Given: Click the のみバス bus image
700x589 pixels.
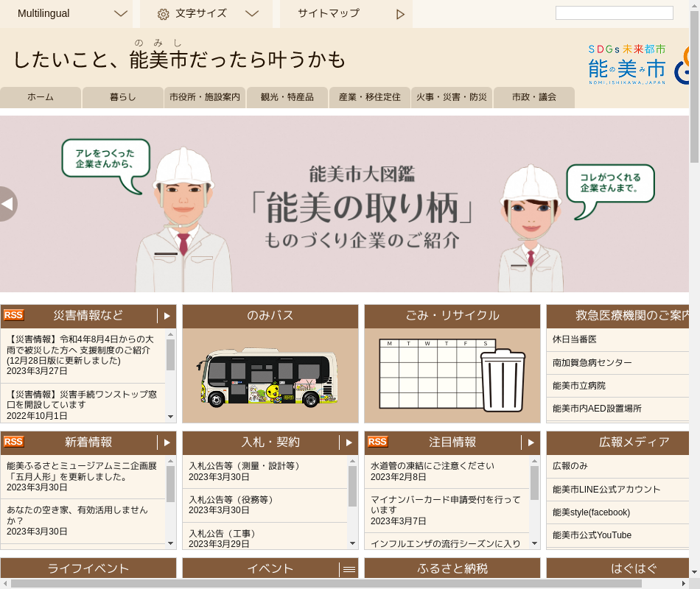Looking at the screenshot, I should coord(270,375).
